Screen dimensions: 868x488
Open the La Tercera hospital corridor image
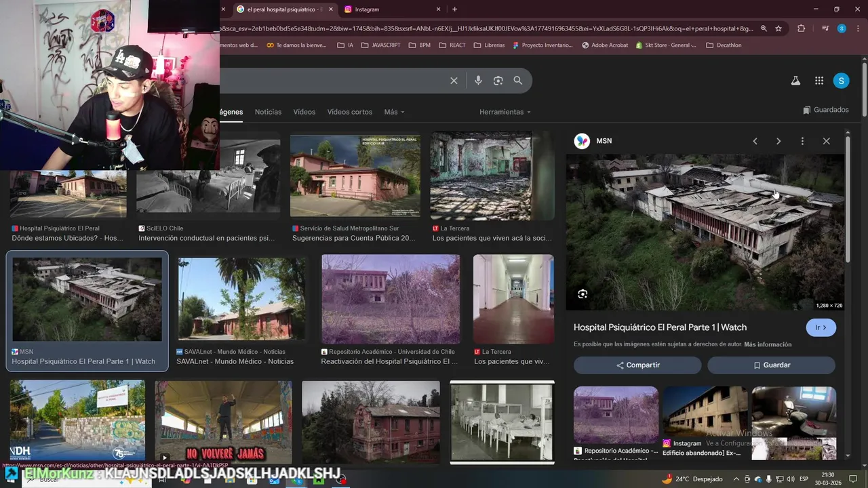(x=513, y=299)
